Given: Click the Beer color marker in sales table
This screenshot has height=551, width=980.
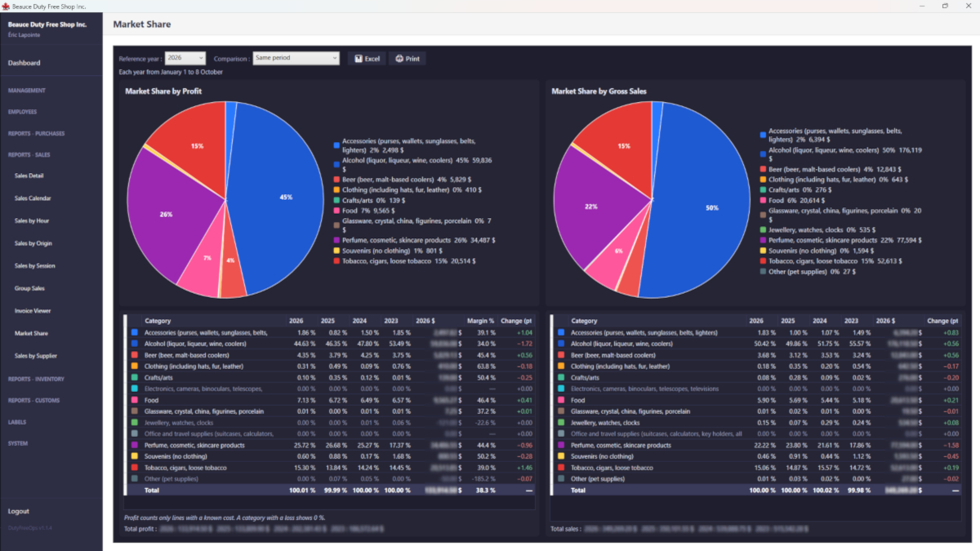Looking at the screenshot, I should pos(561,355).
